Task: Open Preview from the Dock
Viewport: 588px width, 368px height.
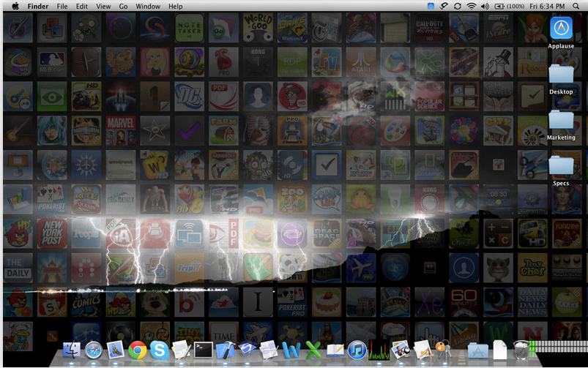Action: coord(401,350)
